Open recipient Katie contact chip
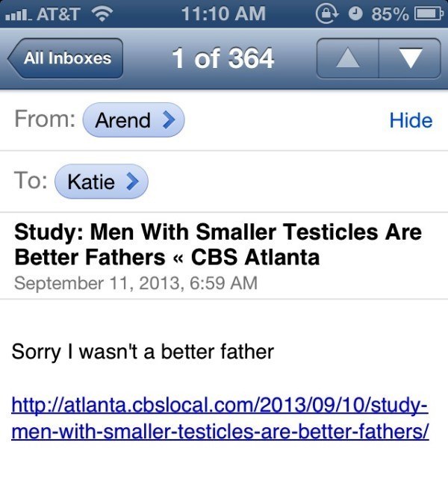448x484 pixels. (102, 181)
